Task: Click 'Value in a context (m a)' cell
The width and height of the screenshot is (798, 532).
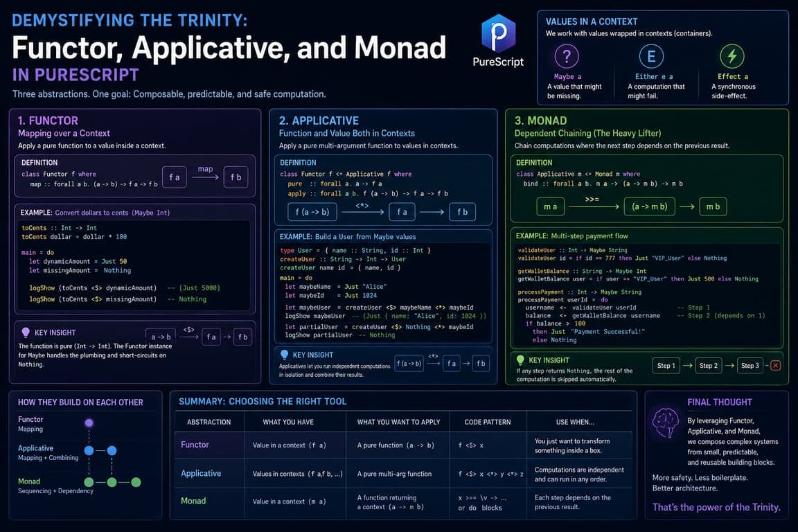Action: pos(289,502)
